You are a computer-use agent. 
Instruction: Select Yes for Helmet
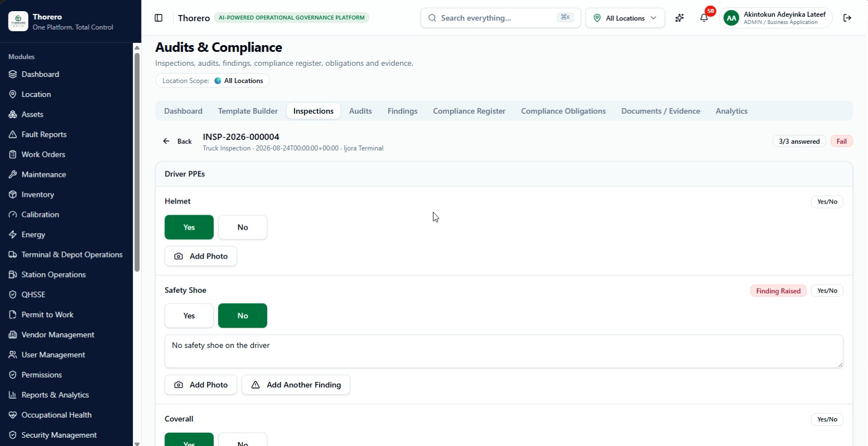pos(189,227)
